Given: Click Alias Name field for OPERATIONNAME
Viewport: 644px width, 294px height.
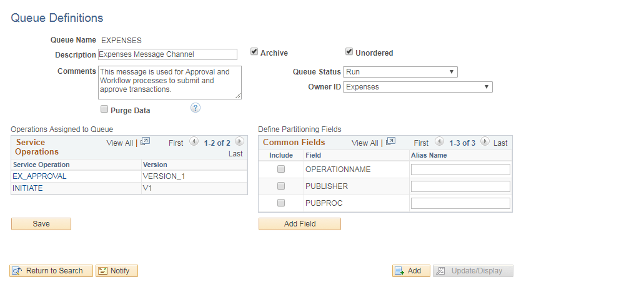Looking at the screenshot, I should pos(460,170).
